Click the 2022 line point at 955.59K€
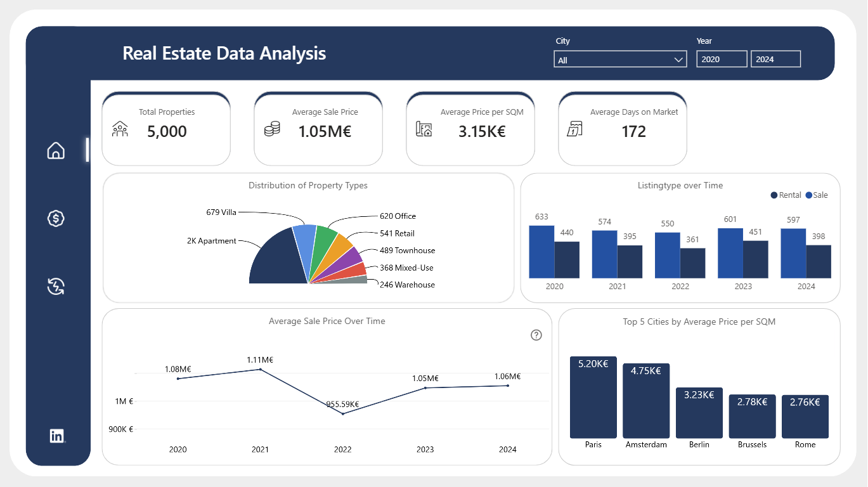Viewport: 868px width, 487px height. [342, 413]
